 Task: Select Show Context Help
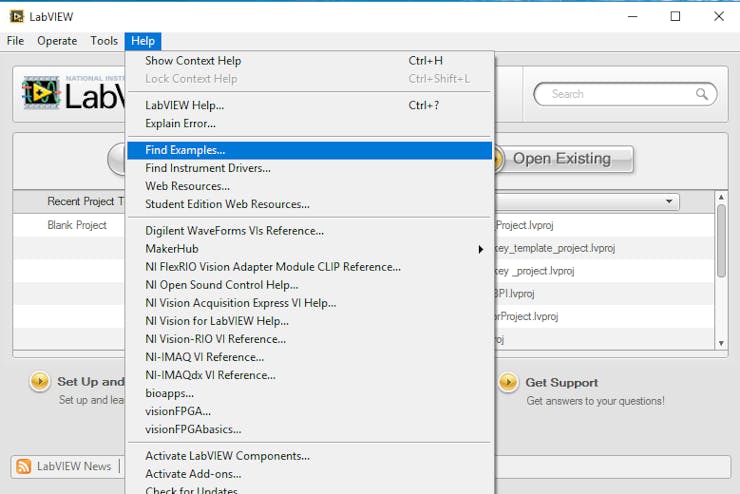309,61
